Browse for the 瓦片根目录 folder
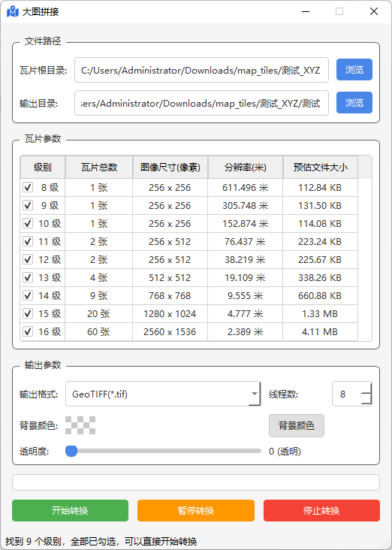The height and width of the screenshot is (550, 392). point(354,69)
